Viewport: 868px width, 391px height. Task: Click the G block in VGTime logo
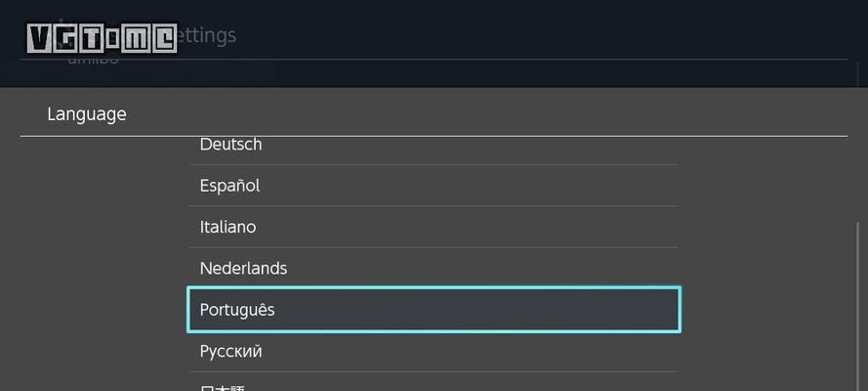click(64, 39)
